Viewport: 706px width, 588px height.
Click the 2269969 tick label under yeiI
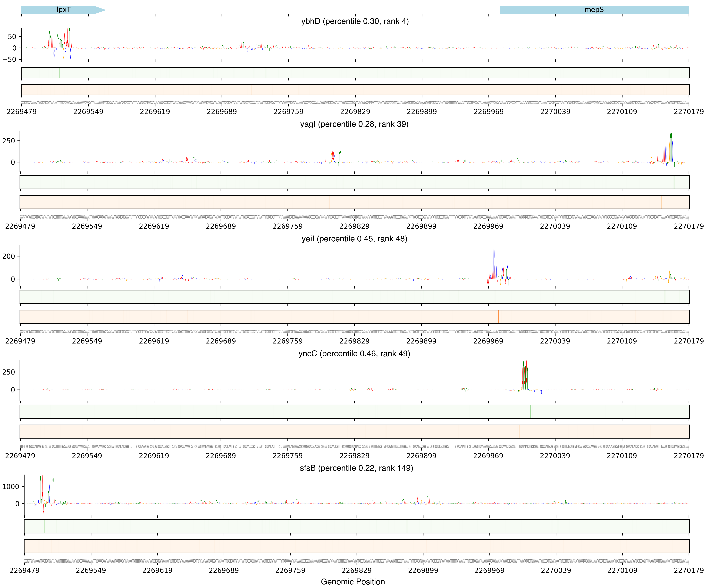(488, 341)
